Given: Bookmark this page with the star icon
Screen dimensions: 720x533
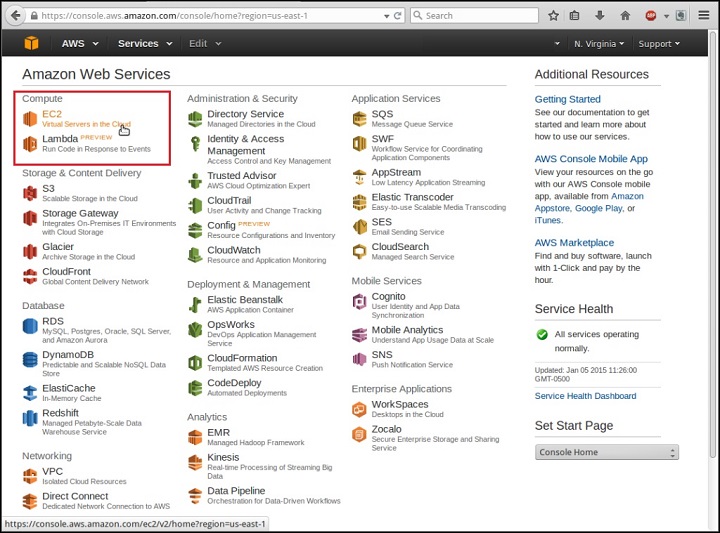Looking at the screenshot, I should pyautogui.click(x=553, y=16).
